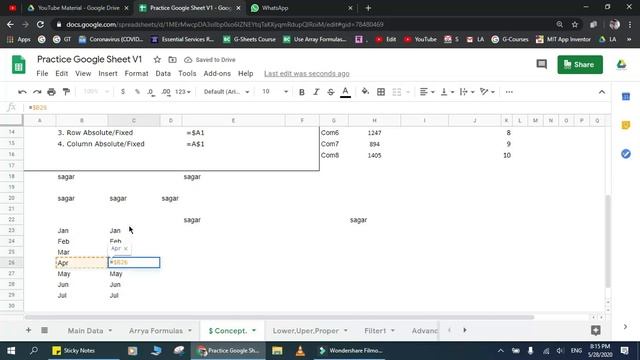Open text color picker
This screenshot has width=640, height=360.
tap(345, 92)
